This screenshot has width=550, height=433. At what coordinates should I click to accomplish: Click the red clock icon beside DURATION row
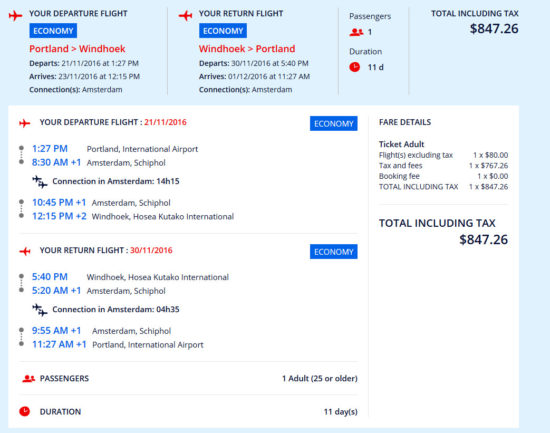click(x=25, y=411)
